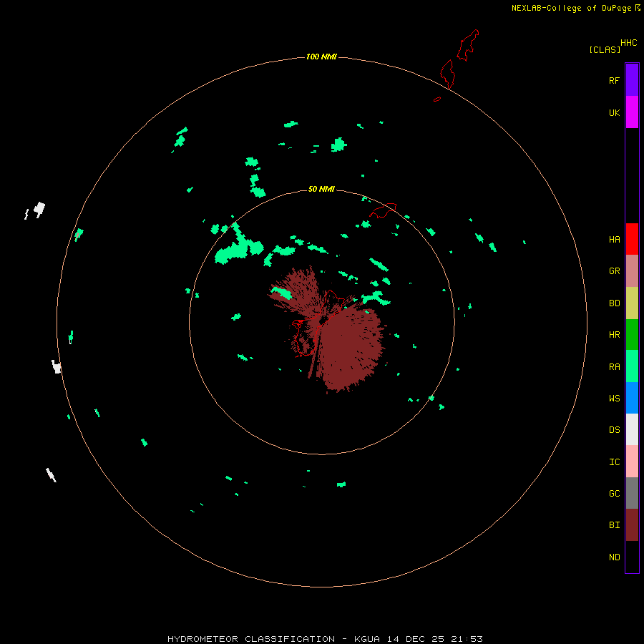Image resolution: width=644 pixels, height=644 pixels.
Task: Click the 100 NMI range ring label
Action: [321, 57]
